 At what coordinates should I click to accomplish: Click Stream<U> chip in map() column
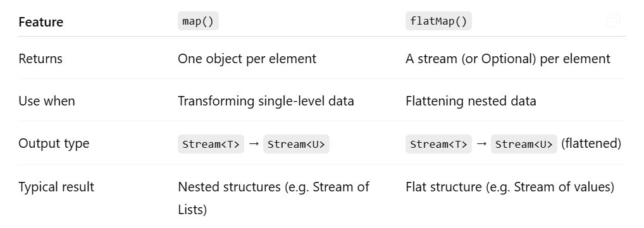(x=296, y=144)
